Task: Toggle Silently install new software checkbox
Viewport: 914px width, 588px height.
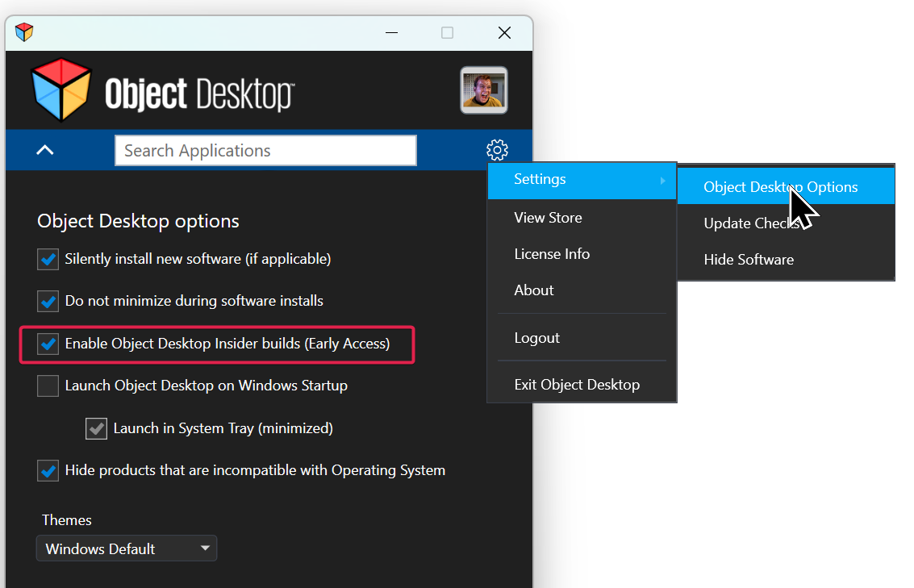Action: pyautogui.click(x=48, y=259)
